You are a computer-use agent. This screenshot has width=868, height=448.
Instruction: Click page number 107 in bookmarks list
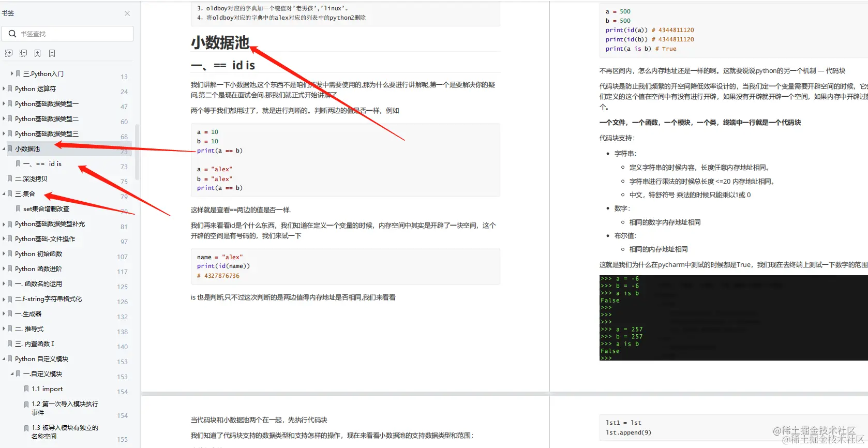122,257
